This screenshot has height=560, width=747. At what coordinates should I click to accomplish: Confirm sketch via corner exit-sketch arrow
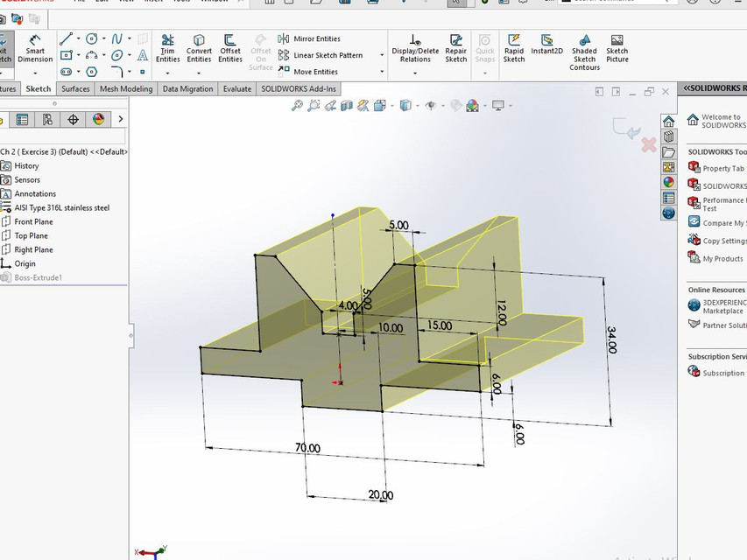[626, 129]
